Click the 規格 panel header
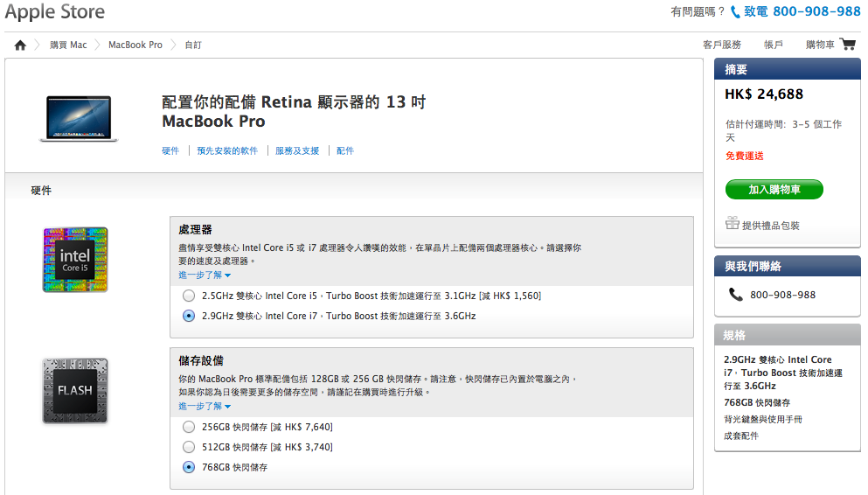The width and height of the screenshot is (868, 495). (x=788, y=335)
